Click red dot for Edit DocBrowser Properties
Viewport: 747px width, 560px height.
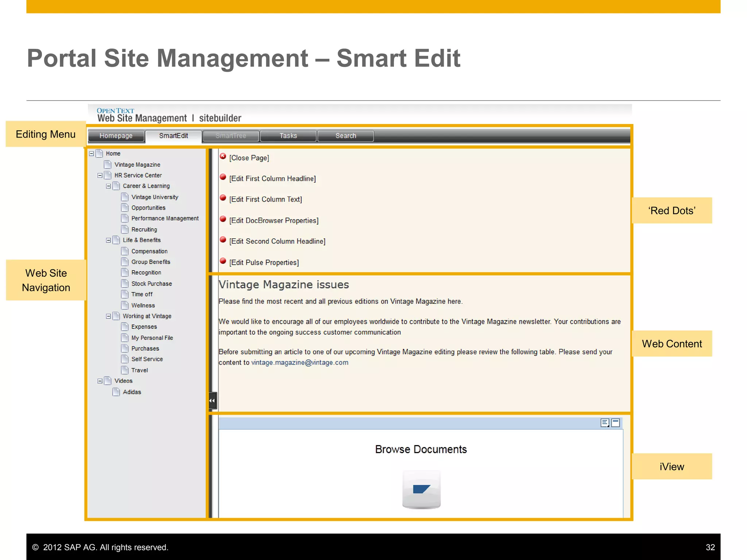click(x=223, y=219)
